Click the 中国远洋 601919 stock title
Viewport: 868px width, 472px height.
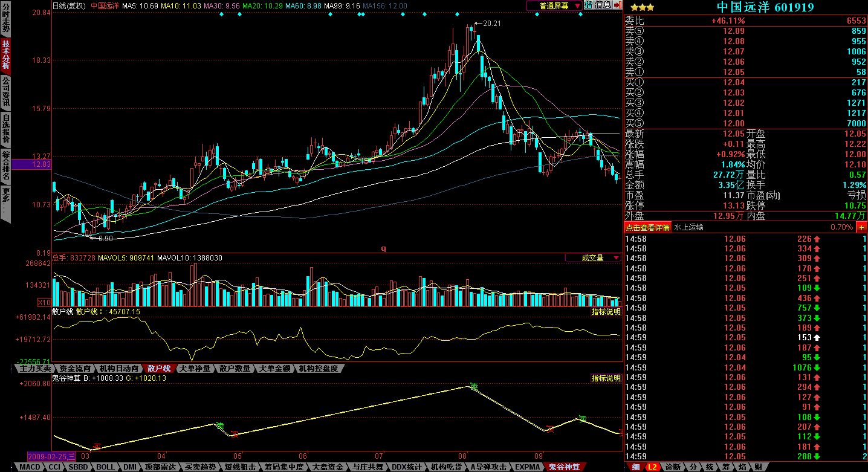coord(765,7)
